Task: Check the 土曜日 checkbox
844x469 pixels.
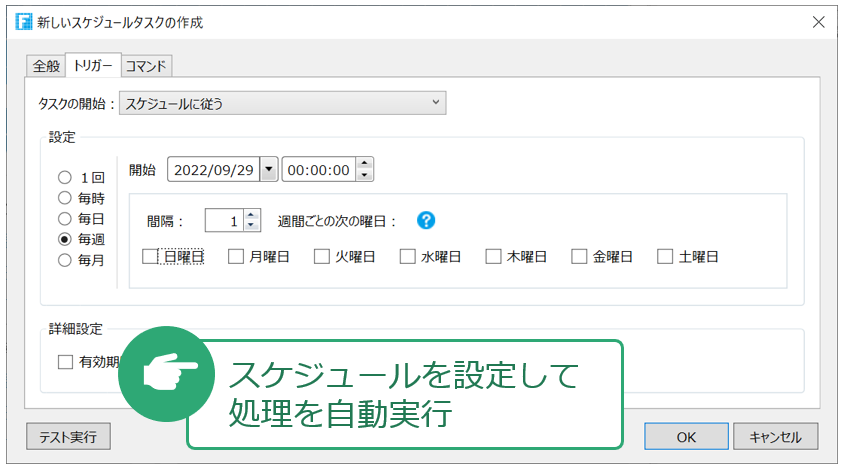Action: pos(666,257)
